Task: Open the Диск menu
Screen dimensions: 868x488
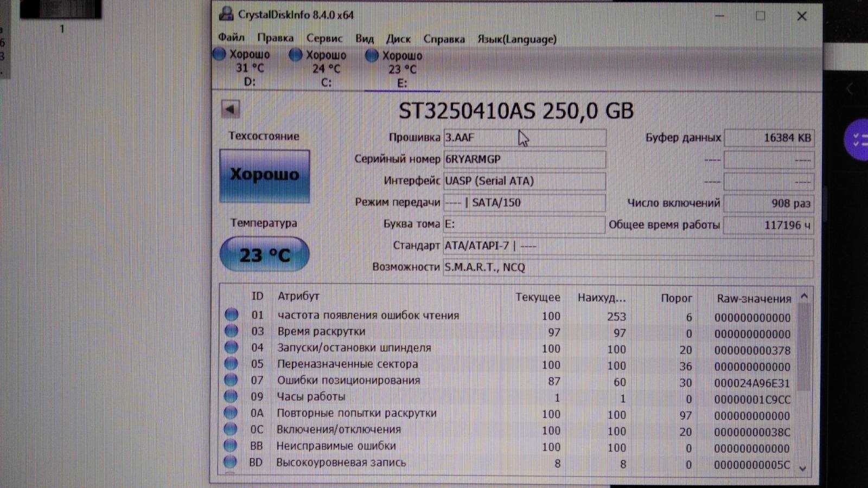Action: [398, 39]
